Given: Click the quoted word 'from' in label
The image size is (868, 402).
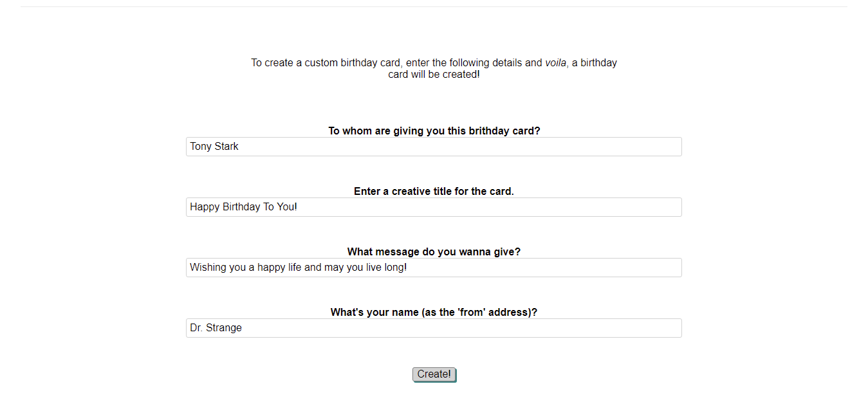Looking at the screenshot, I should coord(477,312).
